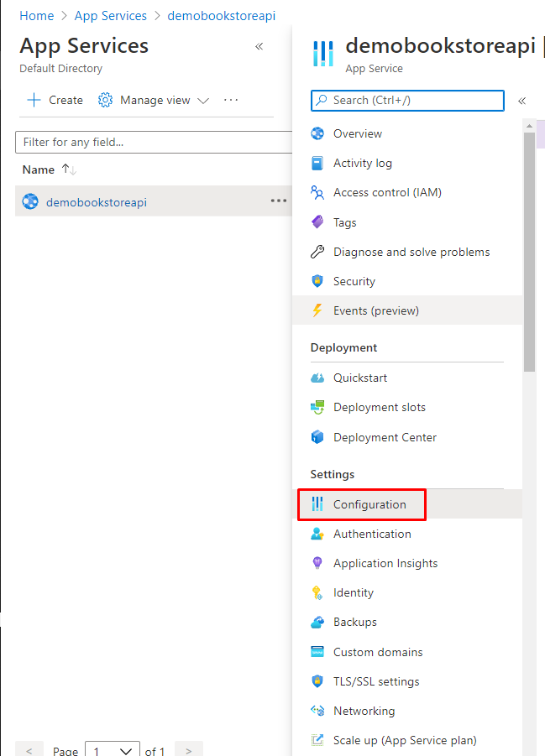
Task: Select Backups text under Settings
Action: tap(355, 622)
